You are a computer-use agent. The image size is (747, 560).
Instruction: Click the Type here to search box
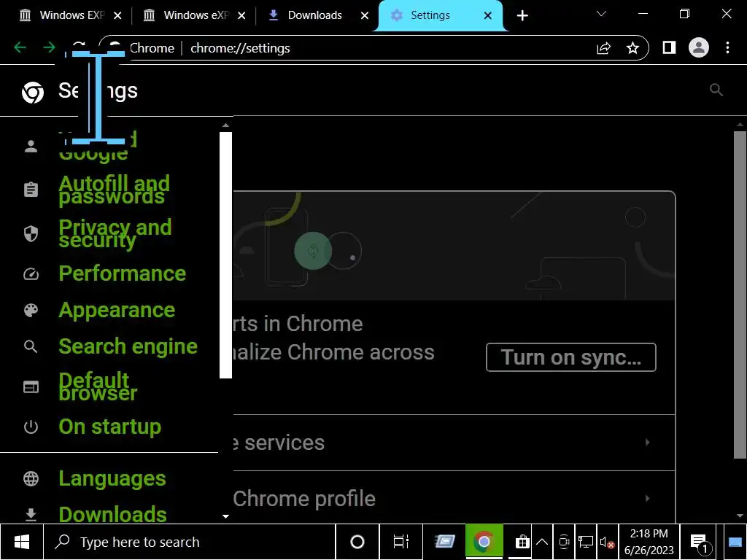[190, 542]
